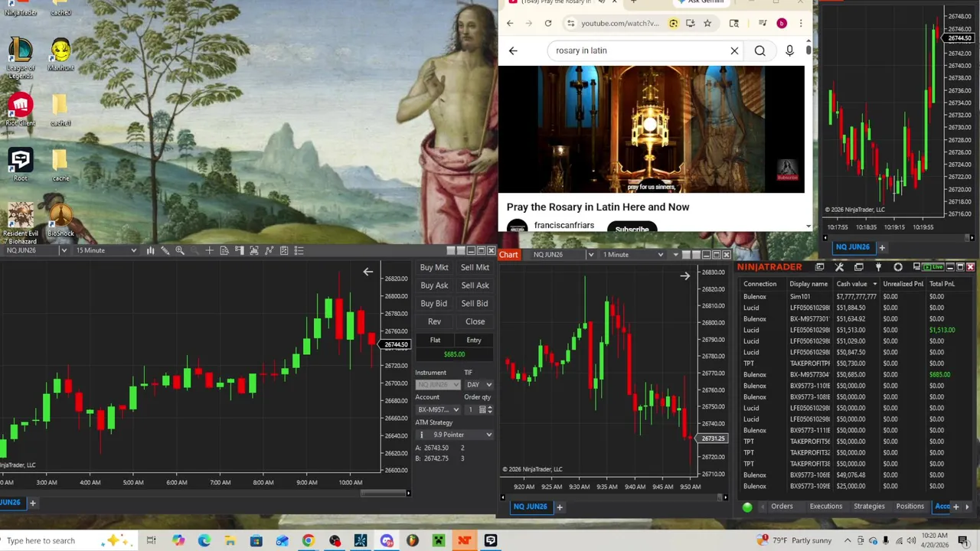Screen dimensions: 980x551
Task: Open NinjaTrader new window icon
Action: 819,267
